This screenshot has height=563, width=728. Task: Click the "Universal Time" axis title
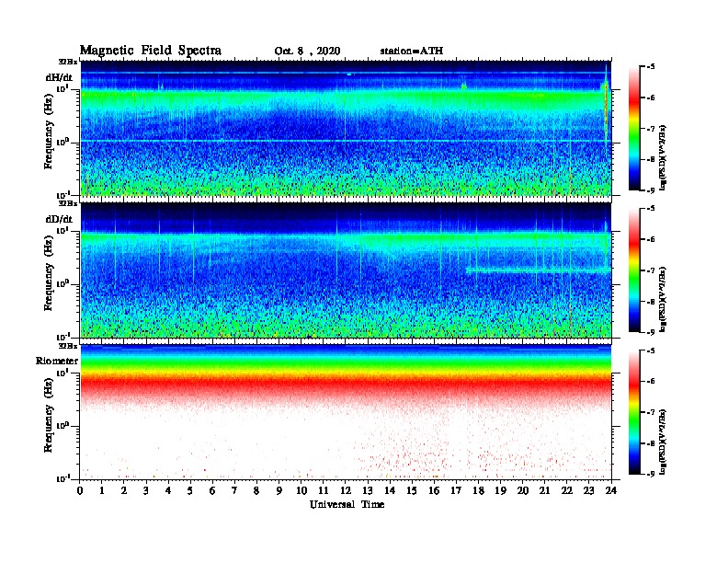tap(347, 504)
